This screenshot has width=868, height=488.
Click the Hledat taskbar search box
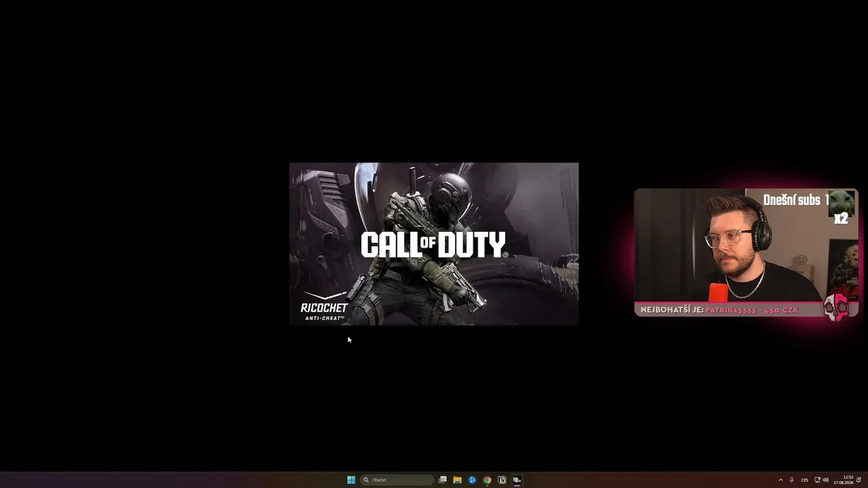click(397, 480)
